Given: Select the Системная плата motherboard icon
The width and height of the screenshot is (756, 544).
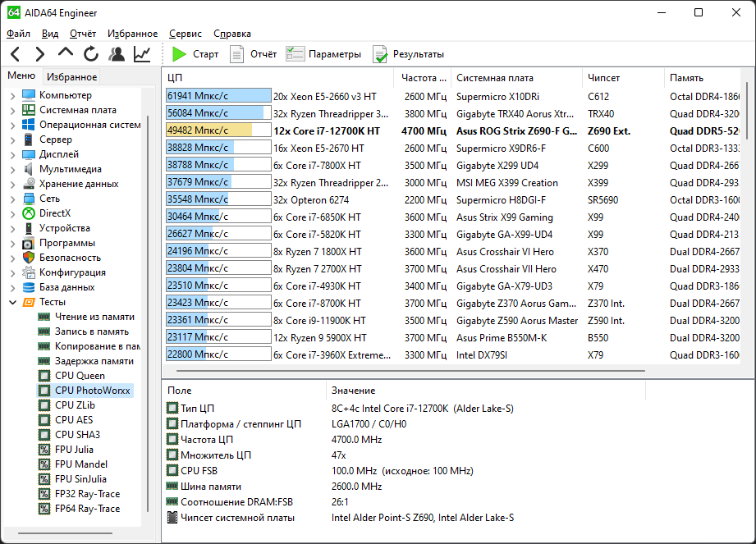Looking at the screenshot, I should click(29, 110).
